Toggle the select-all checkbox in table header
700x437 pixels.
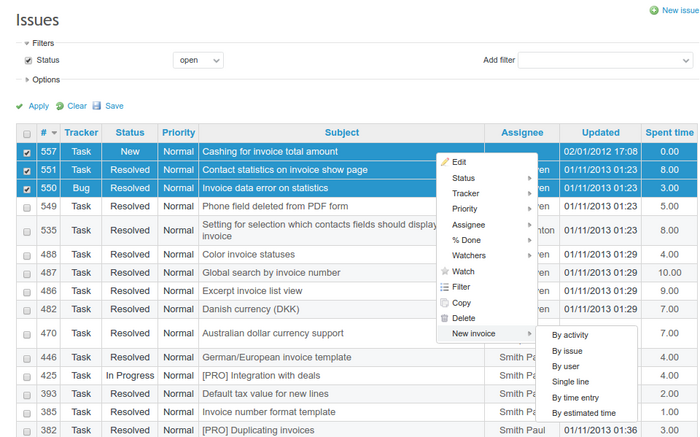[x=26, y=133]
